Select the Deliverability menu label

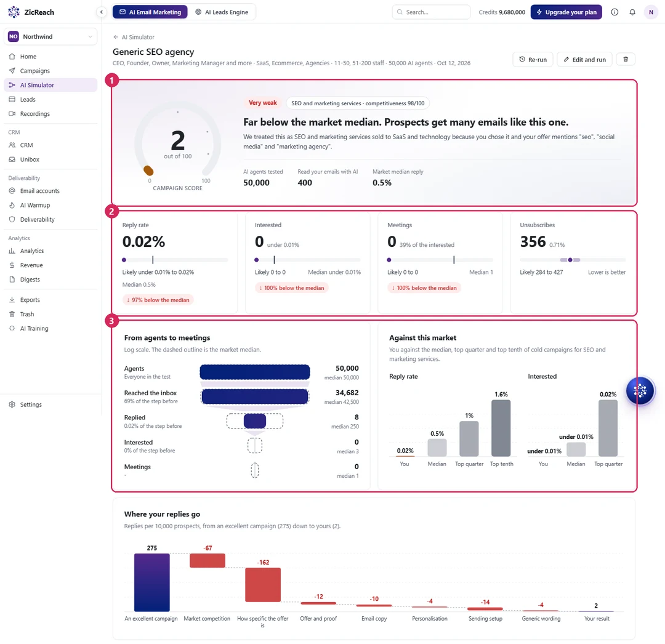tap(38, 219)
